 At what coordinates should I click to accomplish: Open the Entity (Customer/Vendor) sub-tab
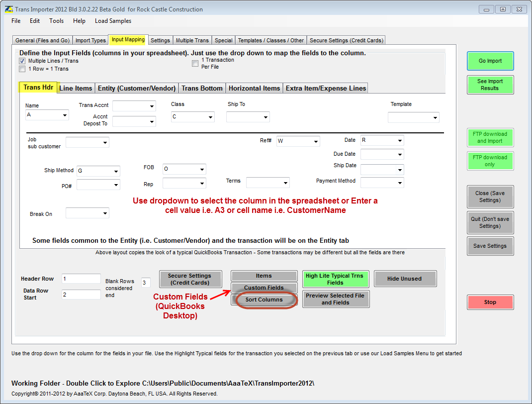pos(137,88)
